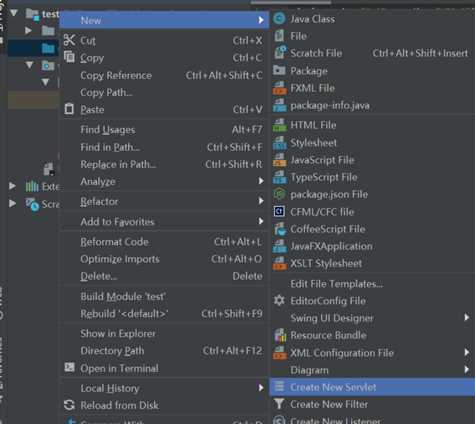Click the Ctrl+Alt+O shortcut text
This screenshot has width=475, height=424.
coord(237,259)
